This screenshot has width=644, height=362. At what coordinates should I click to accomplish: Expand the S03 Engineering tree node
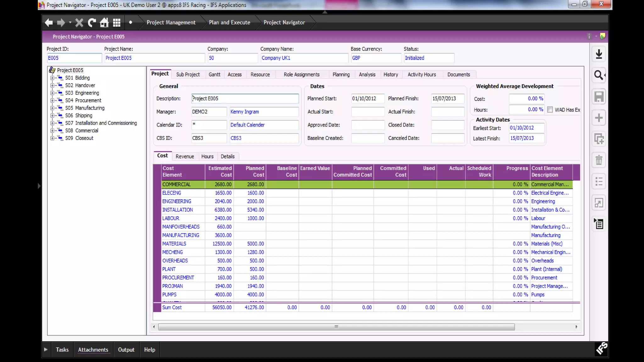(x=52, y=93)
